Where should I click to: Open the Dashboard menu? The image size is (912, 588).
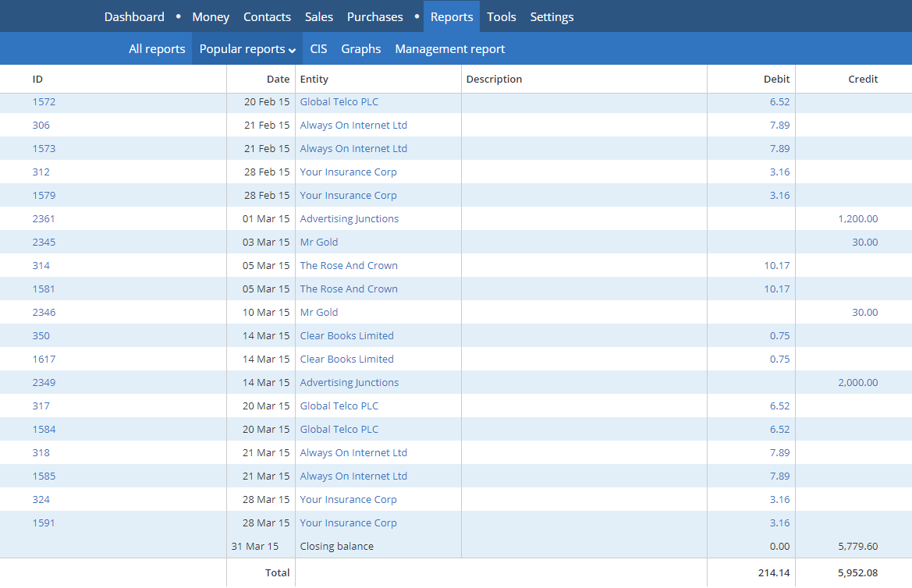click(133, 17)
